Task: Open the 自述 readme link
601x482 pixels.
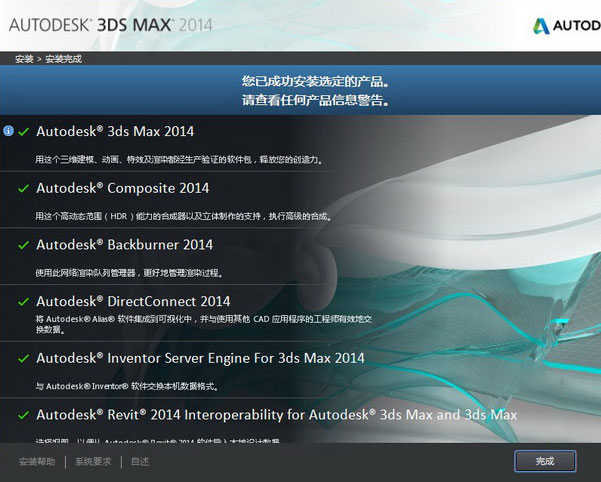Action: point(140,462)
